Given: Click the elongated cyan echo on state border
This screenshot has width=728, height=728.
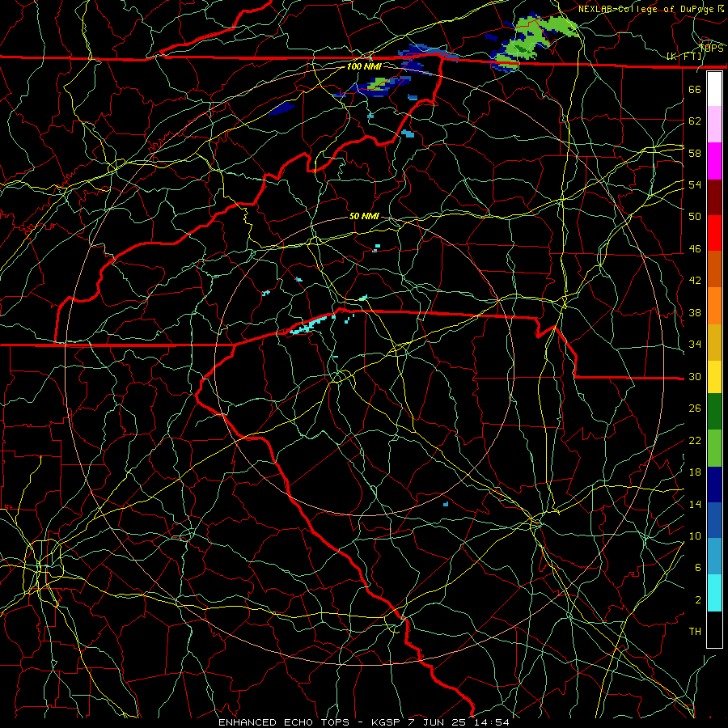Looking at the screenshot, I should (310, 324).
